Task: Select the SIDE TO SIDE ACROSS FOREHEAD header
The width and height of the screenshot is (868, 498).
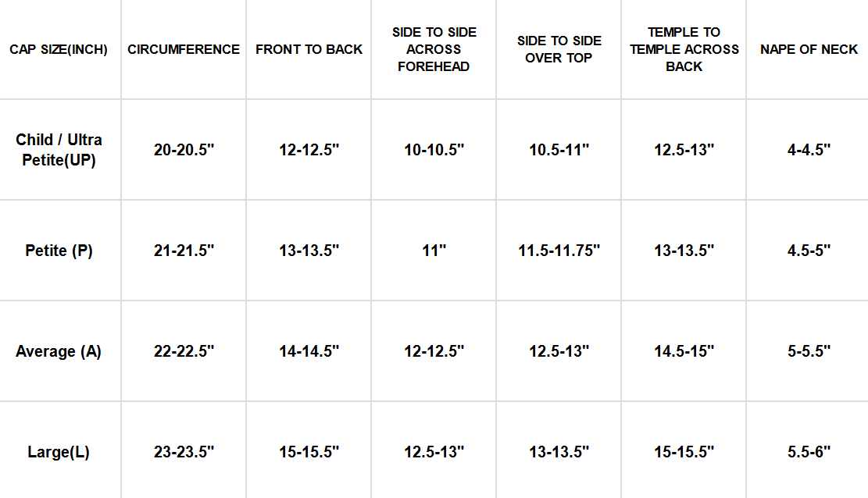Action: (x=434, y=49)
